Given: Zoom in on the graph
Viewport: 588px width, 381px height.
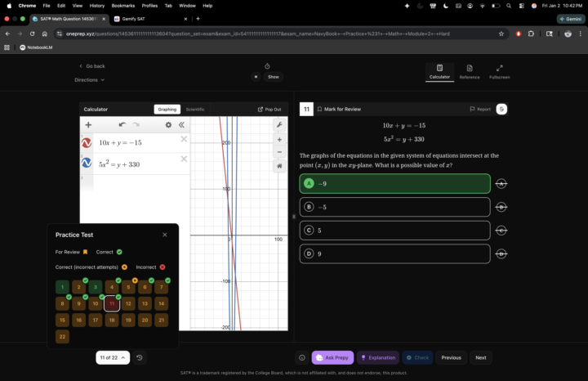Looking at the screenshot, I should tap(279, 140).
